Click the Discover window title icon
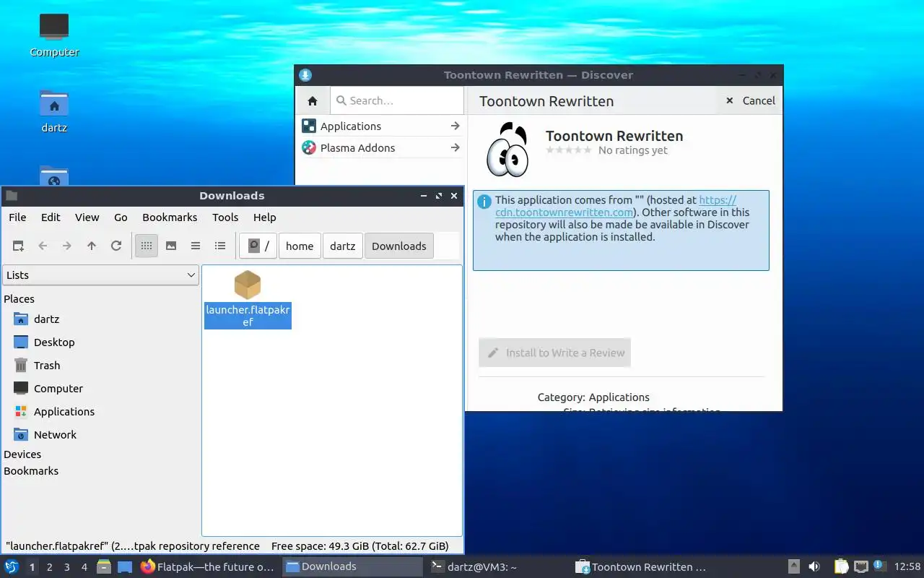 305,75
